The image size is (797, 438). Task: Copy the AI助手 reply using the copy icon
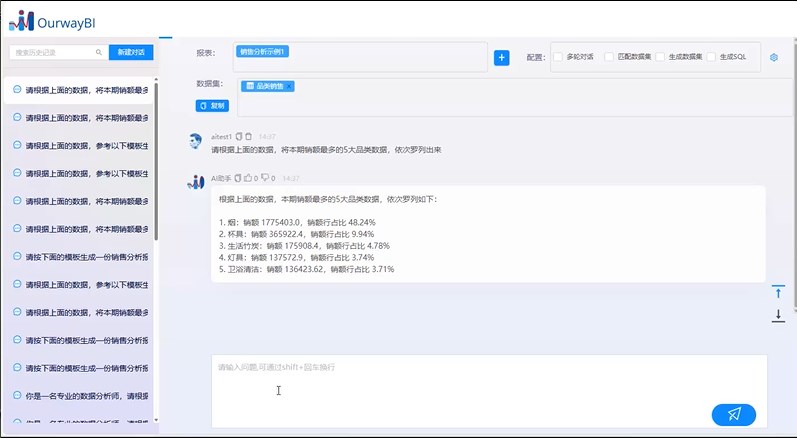pyautogui.click(x=238, y=178)
